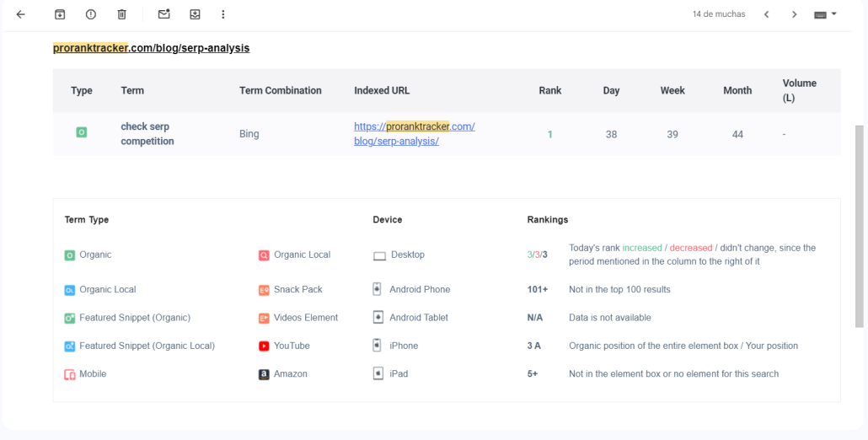Click the red Organic Local legend icon
Image resolution: width=868 pixels, height=440 pixels.
264,255
